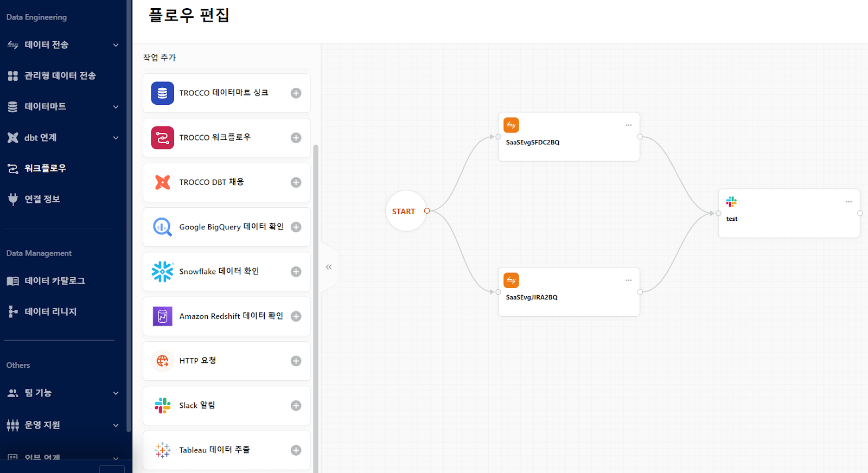The height and width of the screenshot is (473, 868).
Task: Open 운영 지원 in sidebar
Action: pyautogui.click(x=42, y=425)
